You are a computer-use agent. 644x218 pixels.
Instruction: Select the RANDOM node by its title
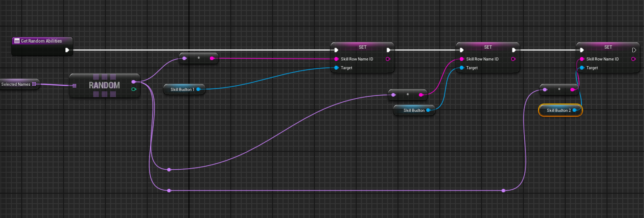(x=105, y=85)
